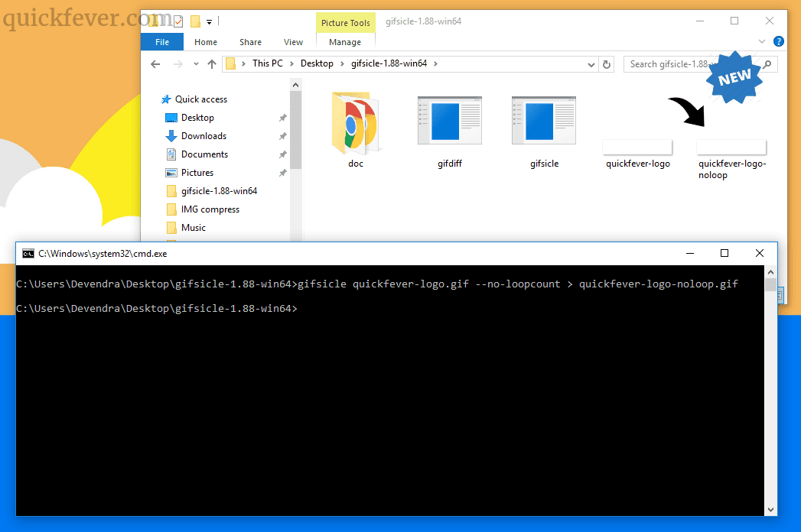
Task: Open gifsicle-1.88-win64 in navigation pane
Action: click(x=211, y=191)
